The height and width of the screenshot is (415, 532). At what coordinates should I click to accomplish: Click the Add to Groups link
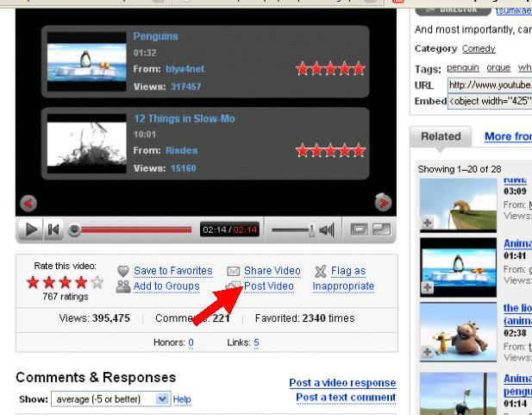tap(166, 286)
